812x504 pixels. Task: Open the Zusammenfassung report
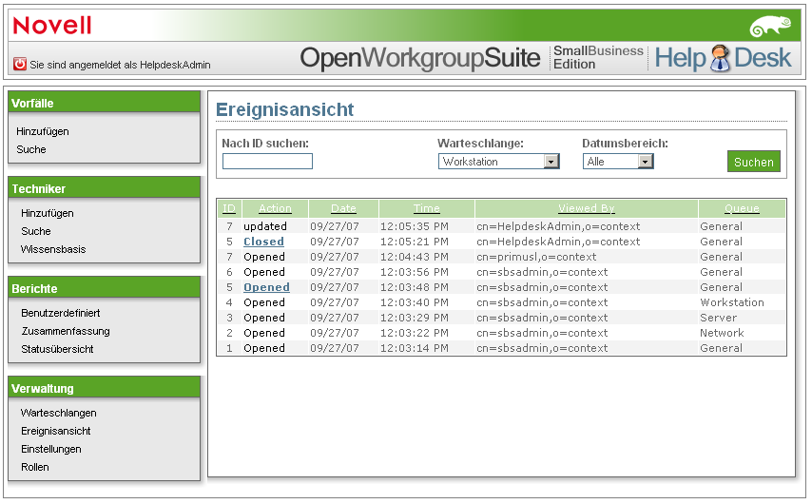click(x=66, y=331)
